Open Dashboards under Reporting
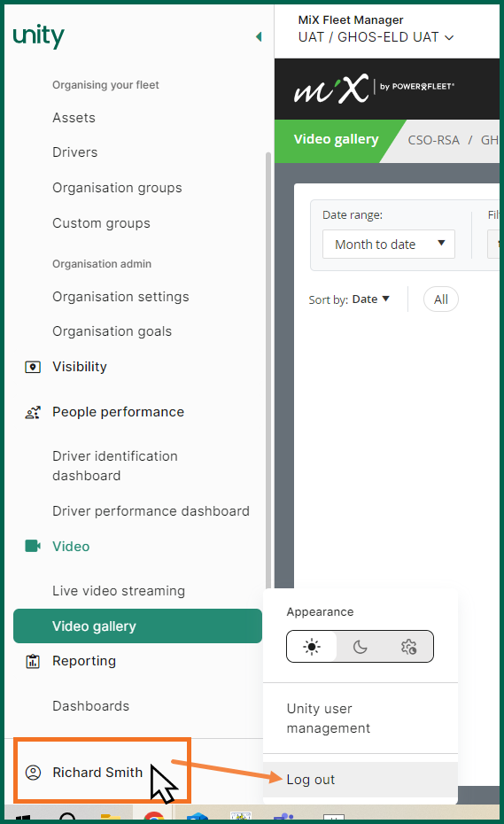 (x=90, y=706)
